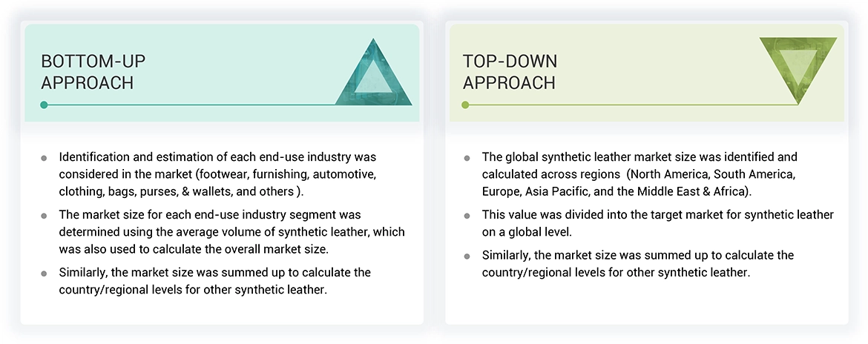Click the bullet beside 'Identification and estimation'
Image resolution: width=868 pixels, height=344 pixels.
coord(44,158)
